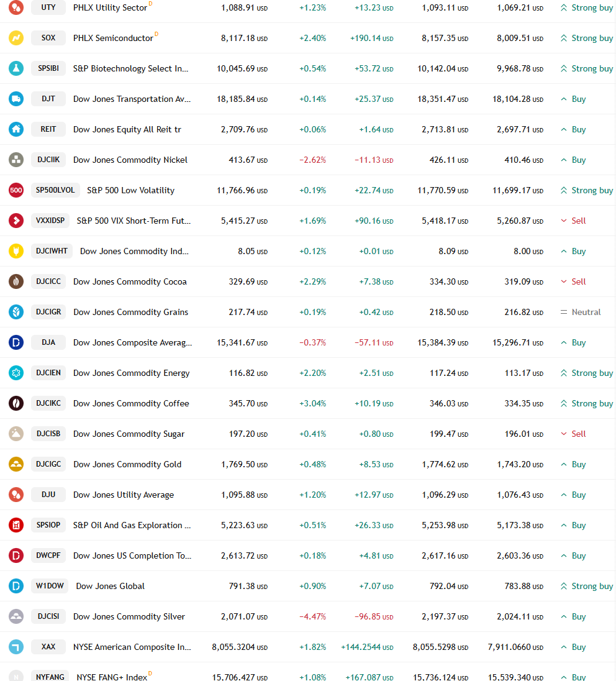Viewport: 616px width, 681px height.
Task: Click the SOX semiconductor index logo icon
Action: (16, 39)
